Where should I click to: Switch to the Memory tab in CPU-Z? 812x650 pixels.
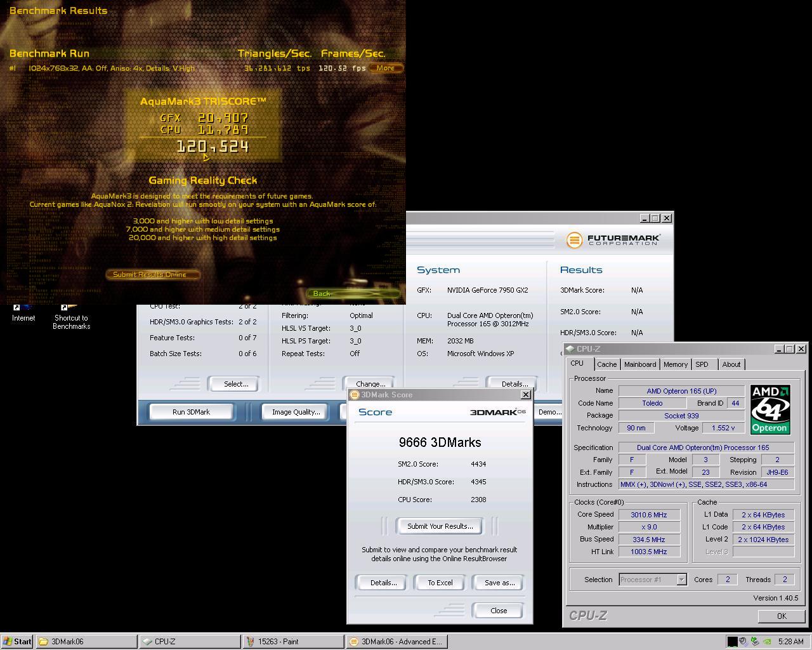[676, 364]
